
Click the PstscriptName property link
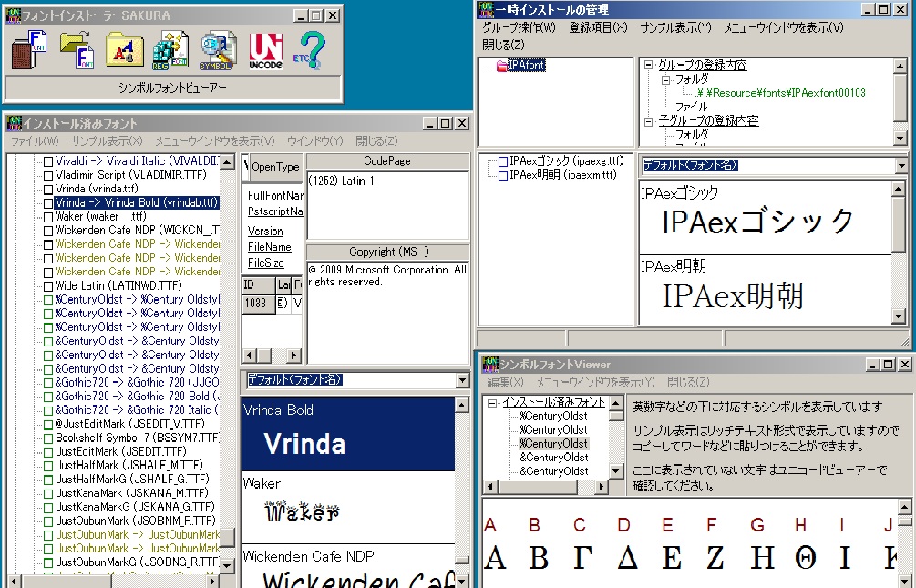coord(275,211)
